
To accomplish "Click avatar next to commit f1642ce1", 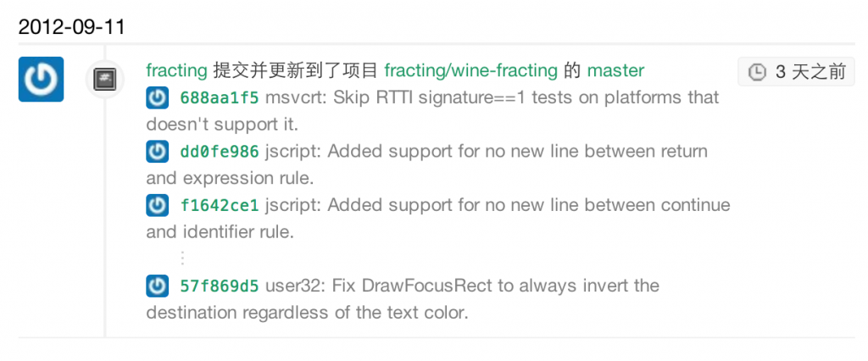I will [157, 205].
